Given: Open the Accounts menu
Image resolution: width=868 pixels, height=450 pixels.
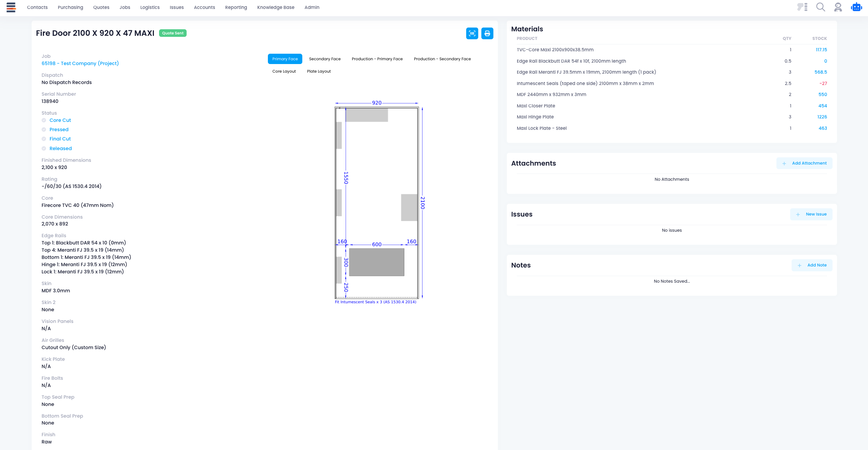Looking at the screenshot, I should pos(204,7).
